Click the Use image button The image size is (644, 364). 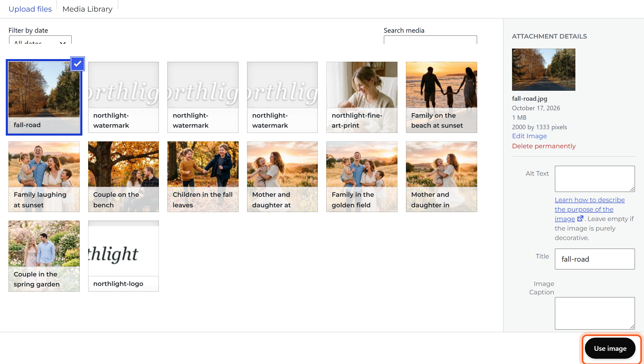click(610, 348)
